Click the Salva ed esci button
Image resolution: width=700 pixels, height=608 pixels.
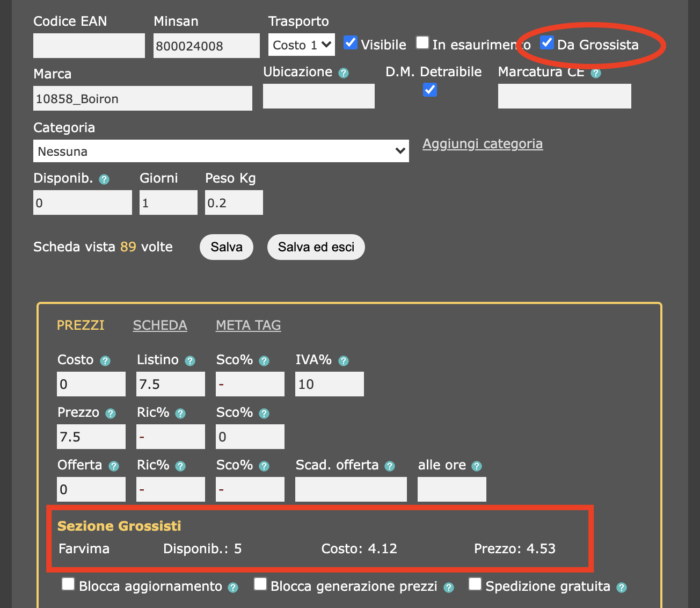(x=316, y=247)
